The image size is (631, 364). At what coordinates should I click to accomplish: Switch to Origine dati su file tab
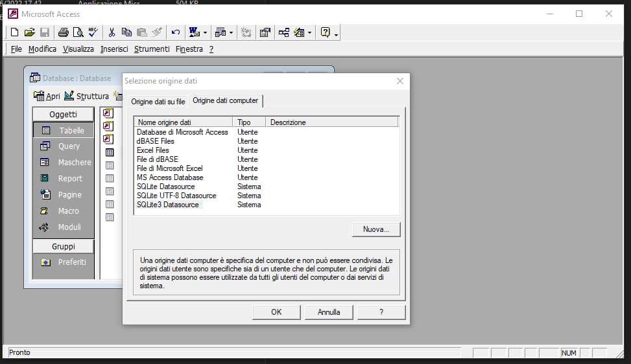coord(158,102)
